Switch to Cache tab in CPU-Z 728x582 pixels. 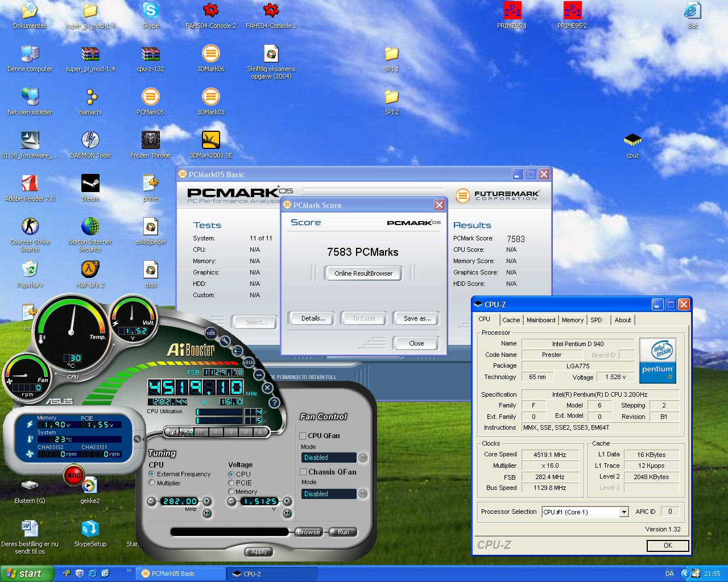pos(511,320)
